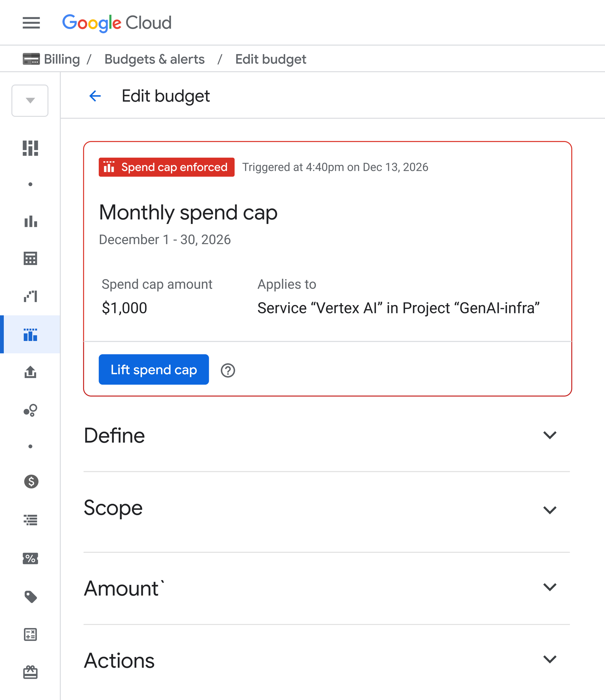This screenshot has width=605, height=700.
Task: Open the bar chart reports icon
Action: 31,221
